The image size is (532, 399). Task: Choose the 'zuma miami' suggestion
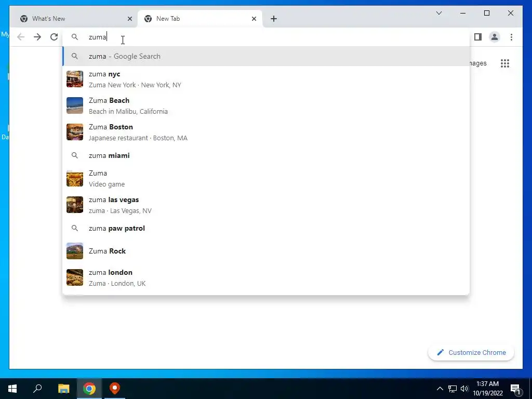coord(266,155)
